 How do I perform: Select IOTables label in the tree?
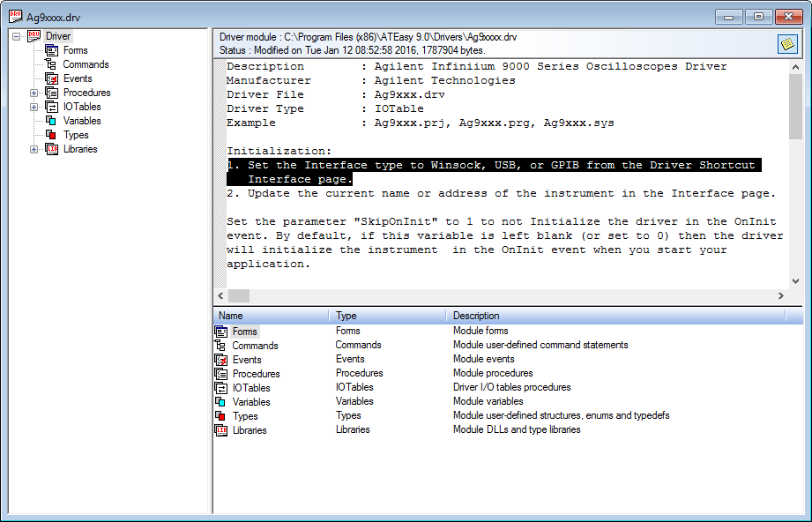82,107
